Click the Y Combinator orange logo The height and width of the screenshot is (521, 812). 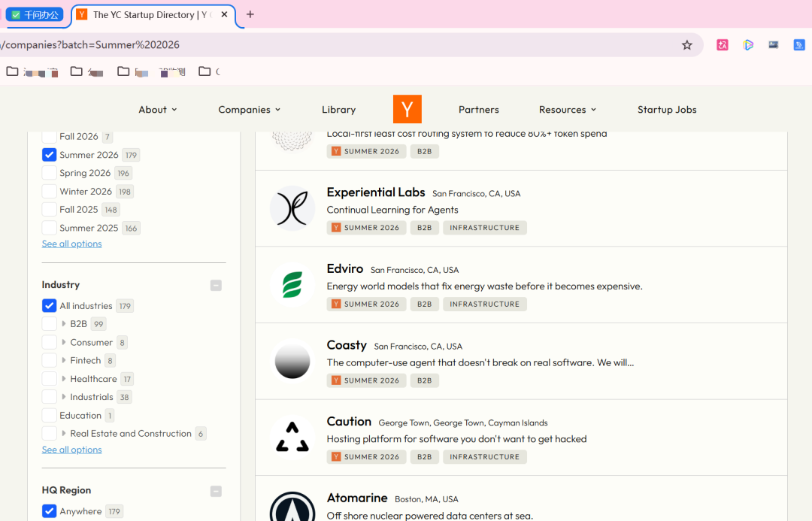coord(407,109)
